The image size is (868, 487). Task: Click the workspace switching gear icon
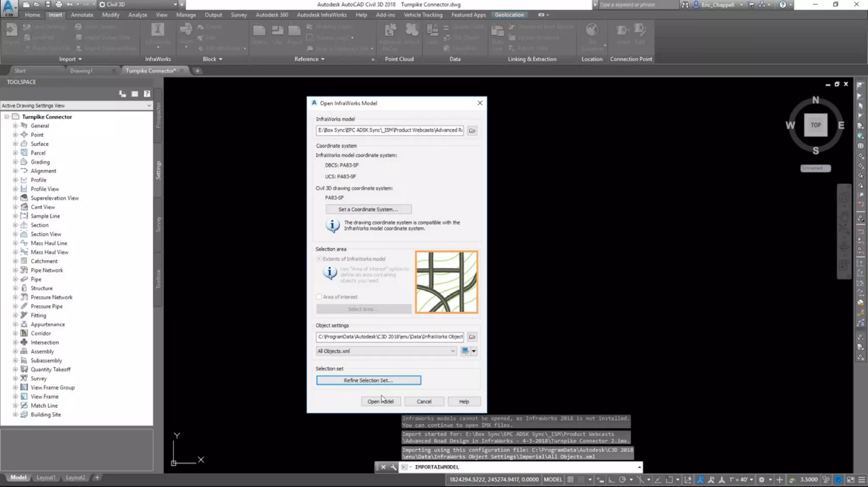[x=761, y=479]
